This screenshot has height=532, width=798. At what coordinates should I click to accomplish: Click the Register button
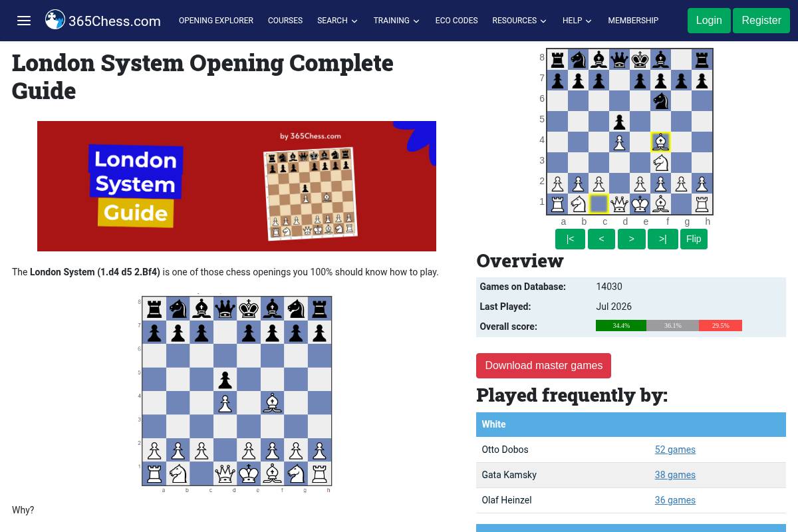tap(761, 21)
